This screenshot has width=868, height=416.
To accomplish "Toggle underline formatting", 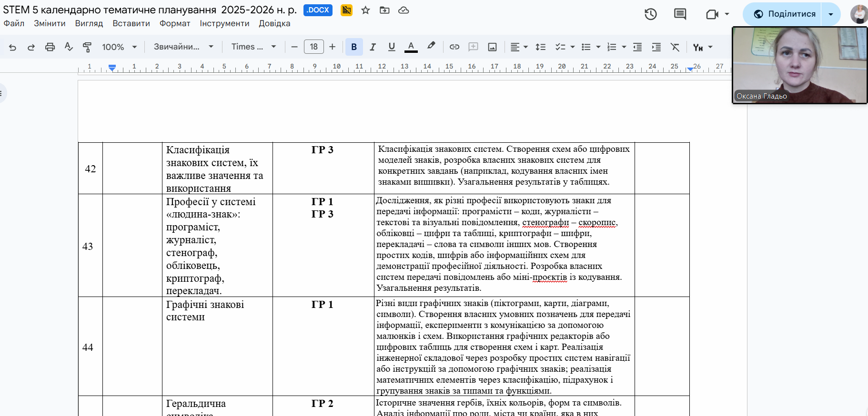I will (x=392, y=47).
